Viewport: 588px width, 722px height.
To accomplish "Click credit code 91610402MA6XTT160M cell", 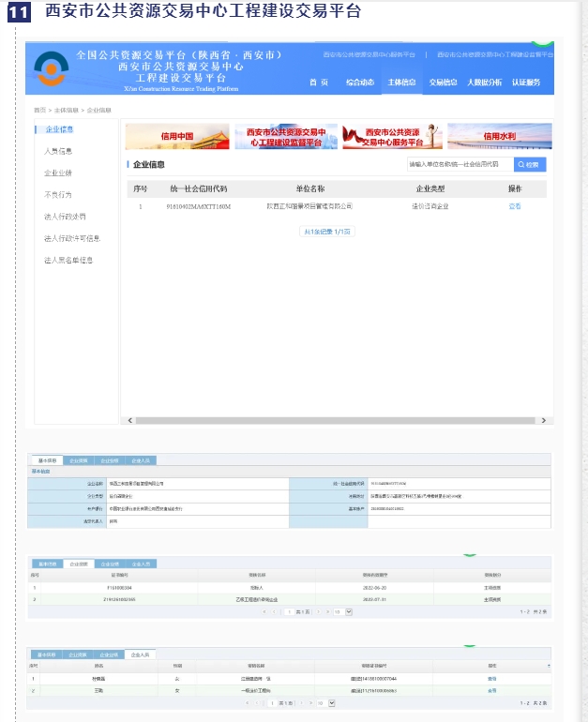I will (199, 206).
